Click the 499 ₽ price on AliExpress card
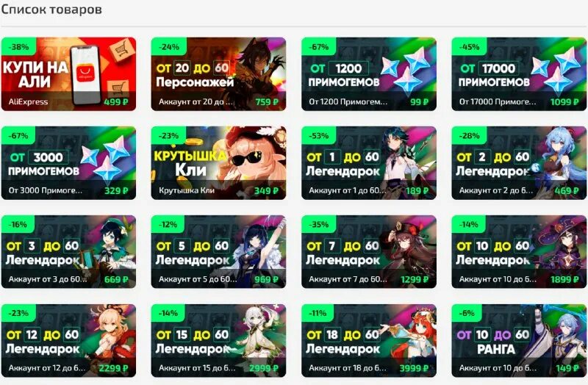This screenshot has width=588, height=385. point(116,101)
